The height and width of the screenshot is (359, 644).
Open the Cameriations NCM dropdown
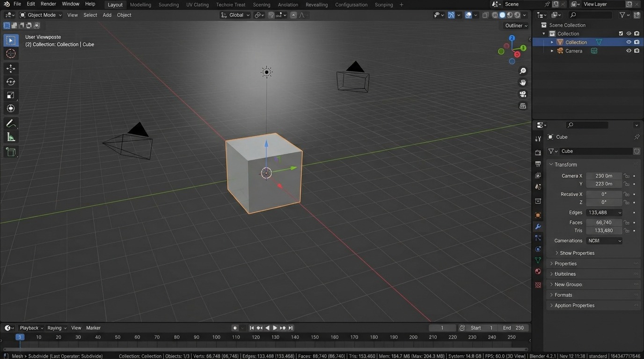pyautogui.click(x=604, y=241)
